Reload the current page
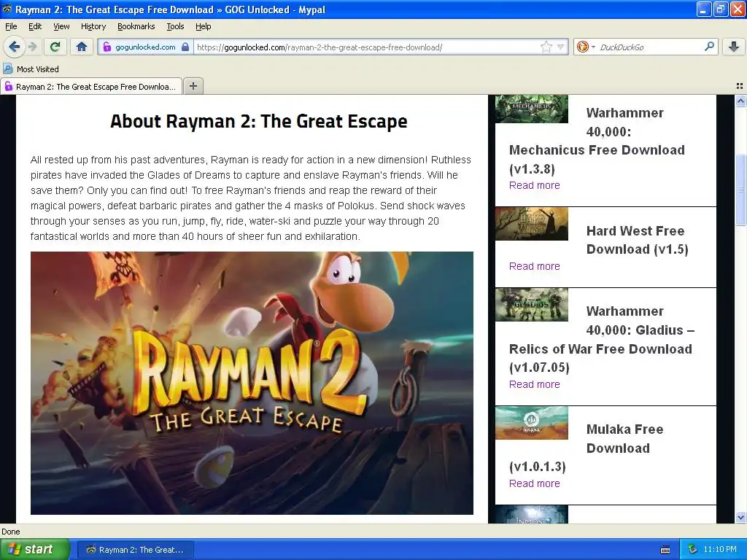747x560 pixels. pyautogui.click(x=55, y=47)
